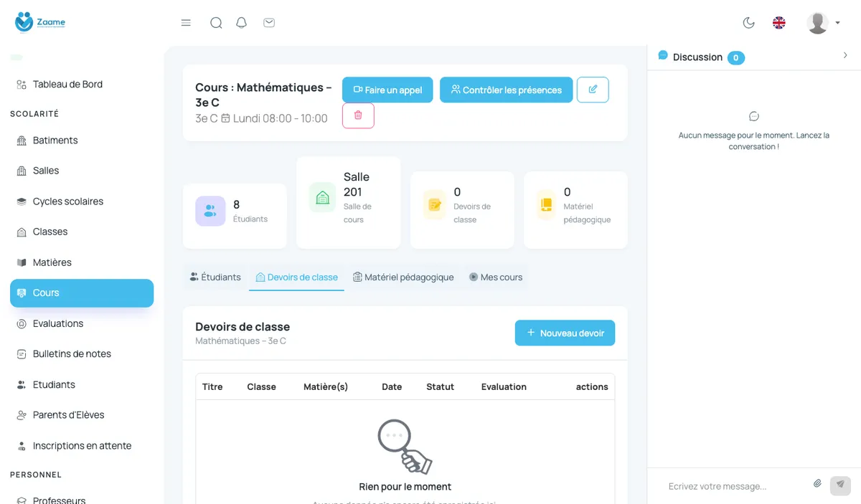Open Classes in the sidebar
This screenshot has width=861, height=504.
pyautogui.click(x=82, y=232)
